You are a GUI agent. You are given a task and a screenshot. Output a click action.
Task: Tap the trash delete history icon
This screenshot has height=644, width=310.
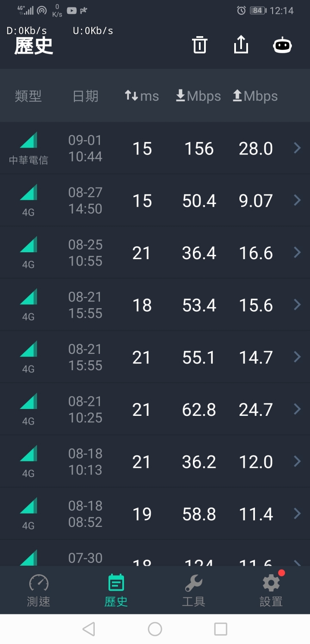coord(200,45)
